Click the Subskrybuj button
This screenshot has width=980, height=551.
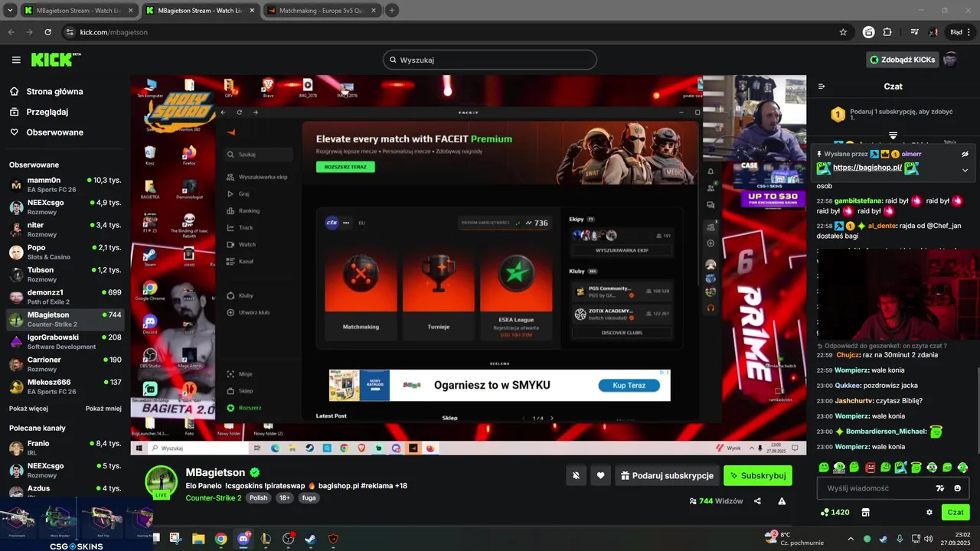tap(758, 475)
